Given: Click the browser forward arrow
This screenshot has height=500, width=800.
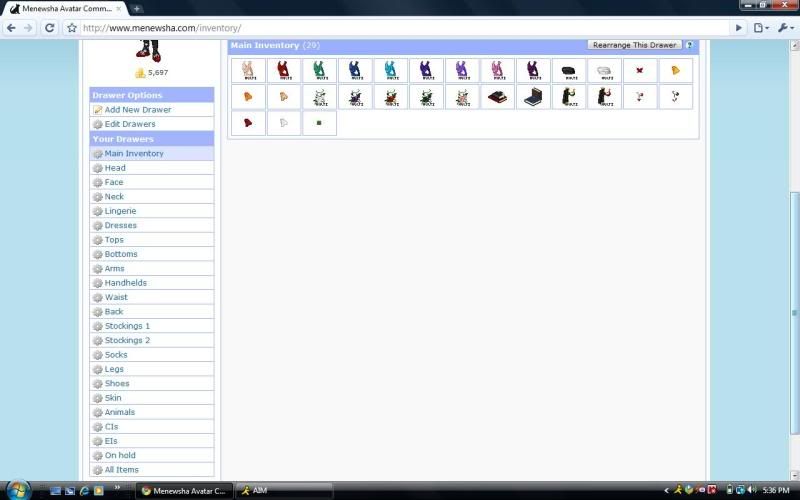Looking at the screenshot, I should (28, 28).
